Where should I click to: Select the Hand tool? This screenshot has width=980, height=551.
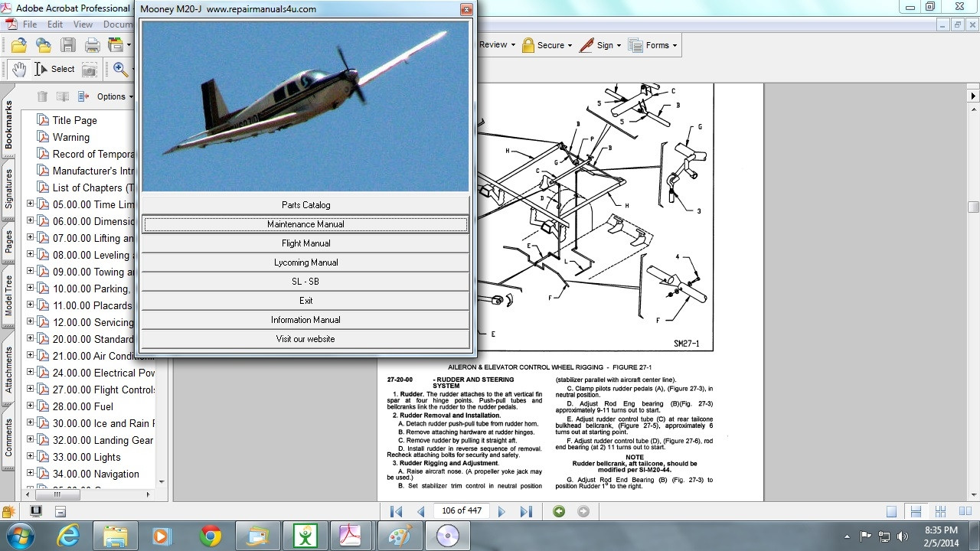(x=19, y=69)
